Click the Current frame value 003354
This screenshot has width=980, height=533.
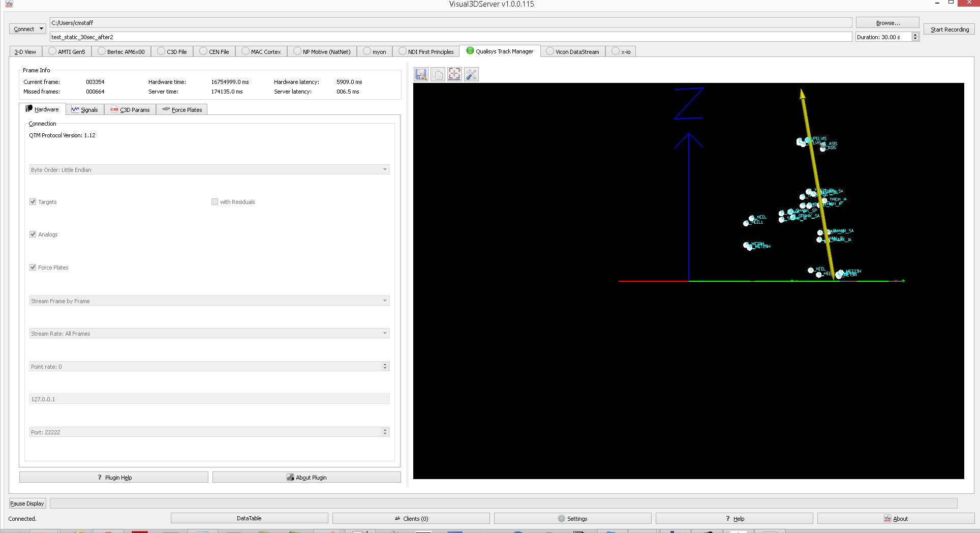tap(95, 82)
